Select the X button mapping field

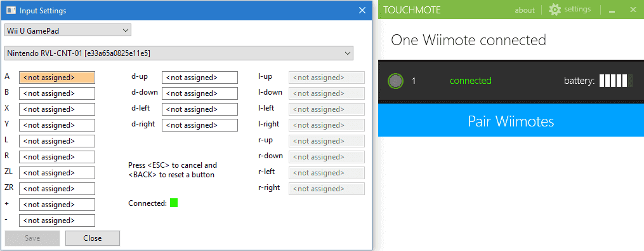click(57, 109)
